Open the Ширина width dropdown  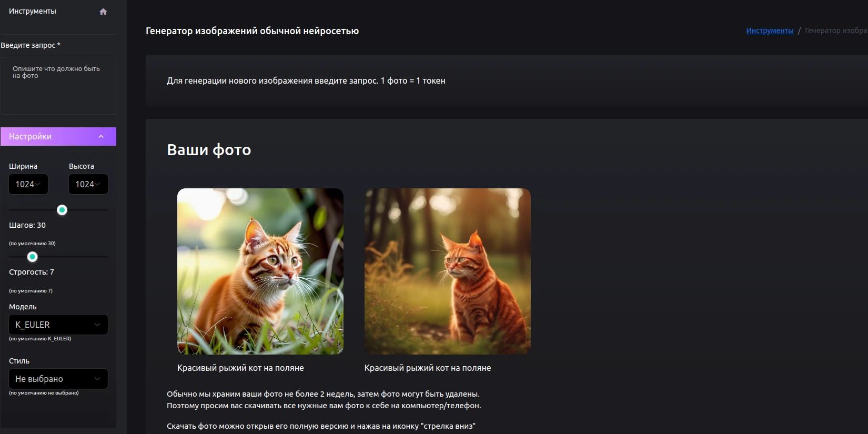point(28,184)
